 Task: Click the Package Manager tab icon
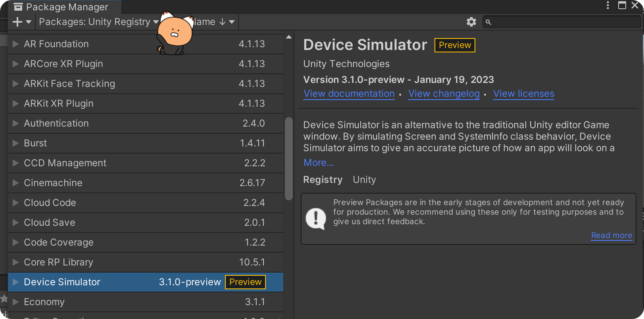[18, 7]
